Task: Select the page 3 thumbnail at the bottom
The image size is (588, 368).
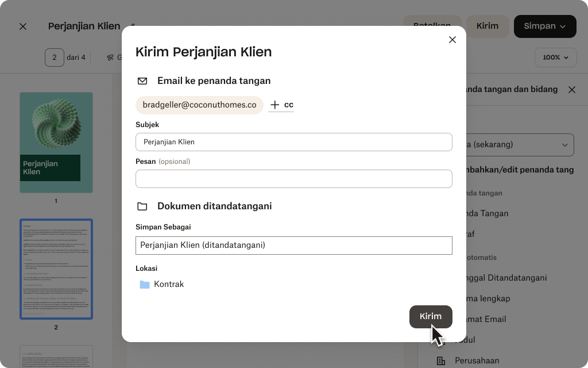Action: (x=56, y=356)
